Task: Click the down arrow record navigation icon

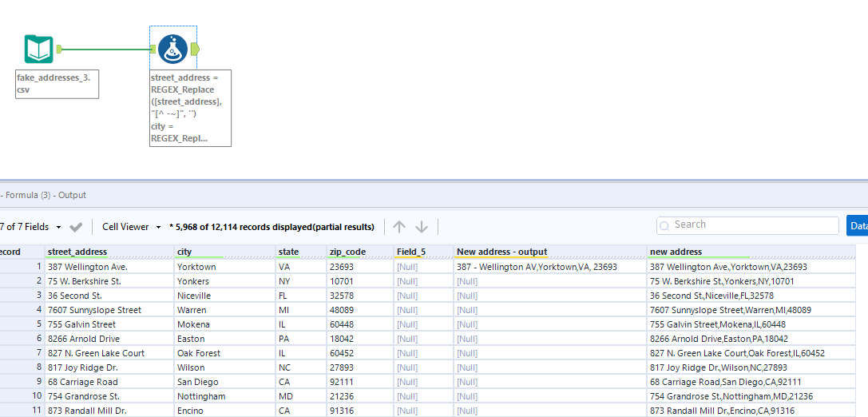Action: 422,227
